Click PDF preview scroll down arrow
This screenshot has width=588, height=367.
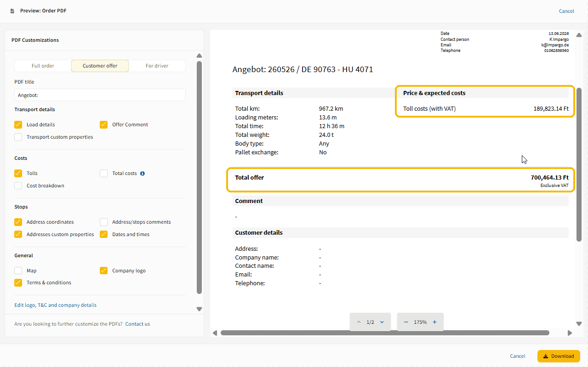coord(579,324)
